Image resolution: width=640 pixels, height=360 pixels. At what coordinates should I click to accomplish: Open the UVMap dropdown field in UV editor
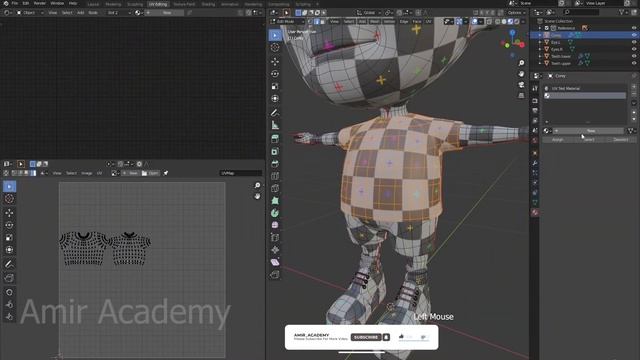click(241, 173)
